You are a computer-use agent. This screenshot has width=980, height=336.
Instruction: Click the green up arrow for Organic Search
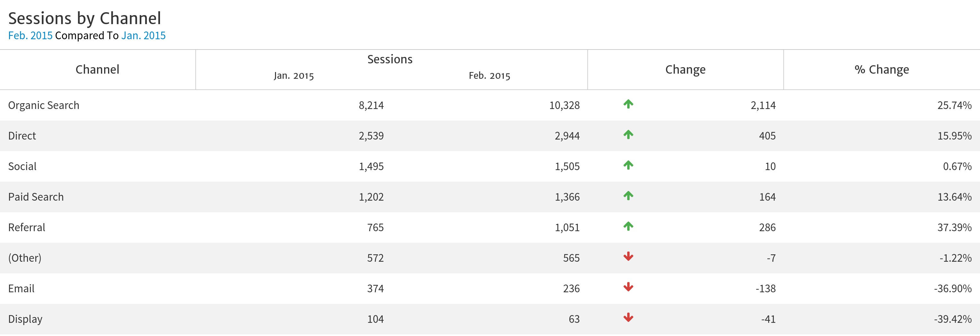tap(628, 104)
